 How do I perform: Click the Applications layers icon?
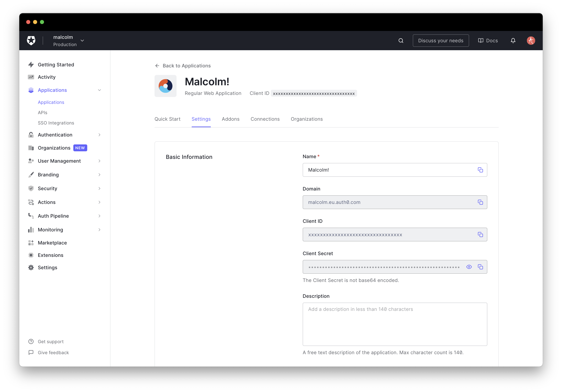pos(31,90)
